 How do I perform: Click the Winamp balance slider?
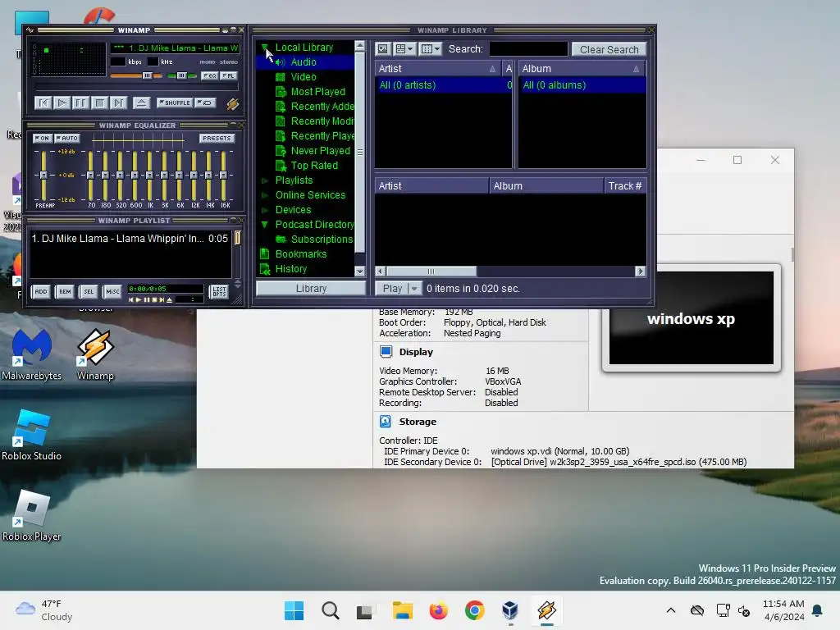pos(181,75)
